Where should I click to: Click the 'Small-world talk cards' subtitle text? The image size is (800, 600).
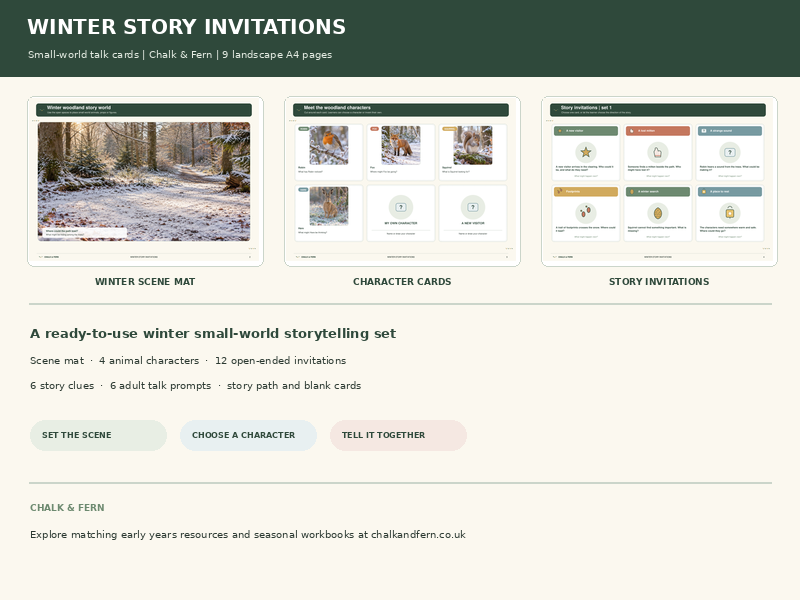coord(84,55)
